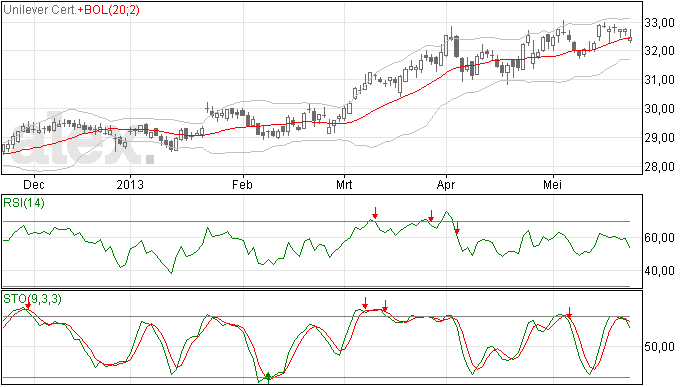Pick the red RSI arrow just before Apr
Screen dimensions: 690x387
coord(431,216)
